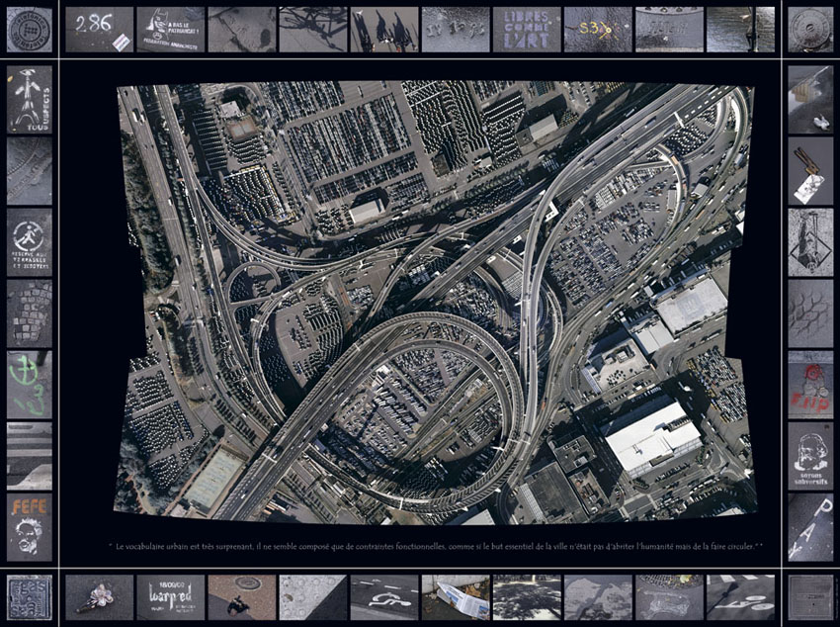The height and width of the screenshot is (627, 840).
Task: Click the round manhole cover in top-left corner
Action: click(x=29, y=30)
